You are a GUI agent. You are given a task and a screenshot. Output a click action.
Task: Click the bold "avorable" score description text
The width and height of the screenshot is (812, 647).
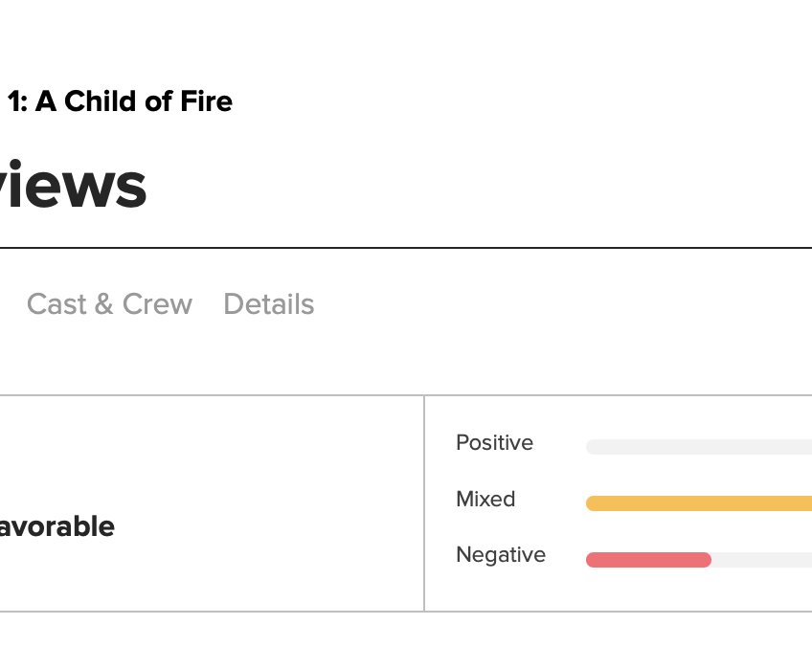point(57,526)
